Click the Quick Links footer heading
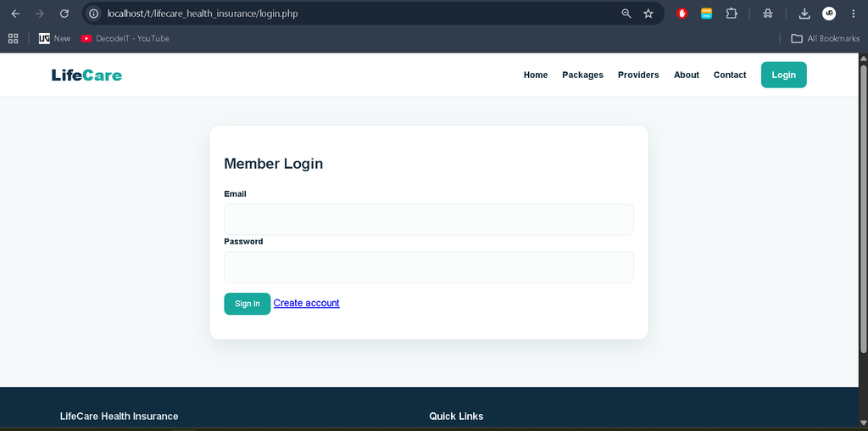 coord(456,416)
